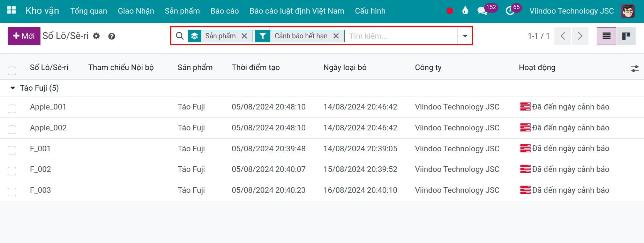
Task: Click the activity flag icon for F_003
Action: (525, 190)
